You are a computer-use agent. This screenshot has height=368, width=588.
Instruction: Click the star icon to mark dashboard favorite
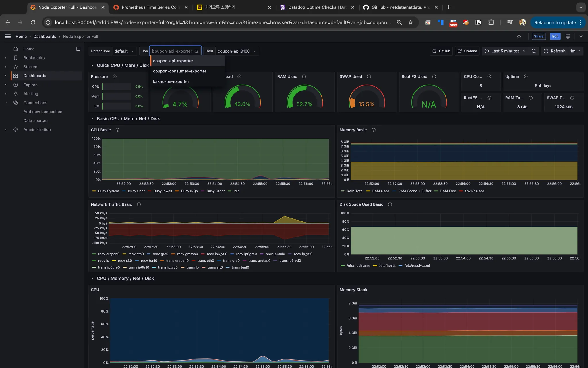click(519, 37)
